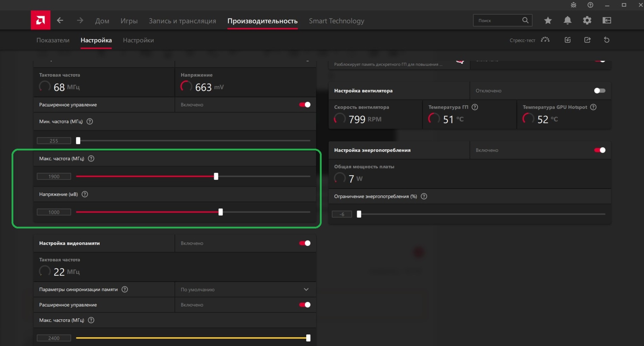The height and width of the screenshot is (346, 644).
Task: Open settings gear icon
Action: point(587,20)
